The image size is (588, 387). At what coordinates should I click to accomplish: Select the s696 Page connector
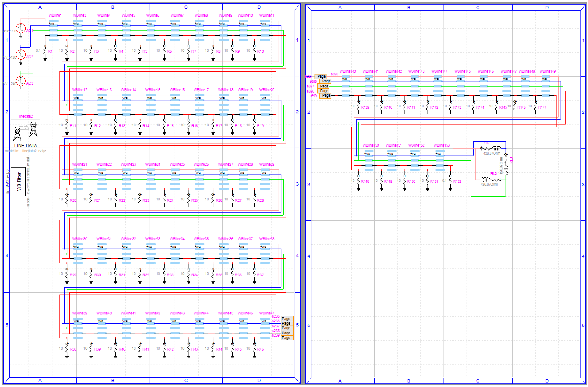(x=325, y=81)
